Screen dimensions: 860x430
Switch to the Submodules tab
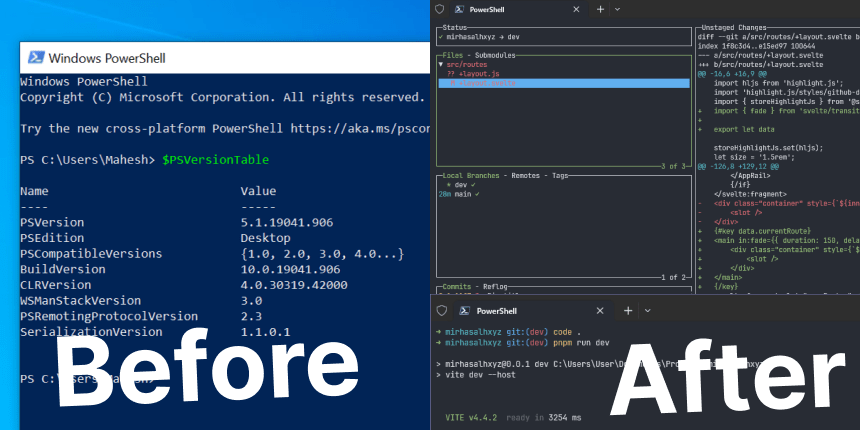(495, 55)
